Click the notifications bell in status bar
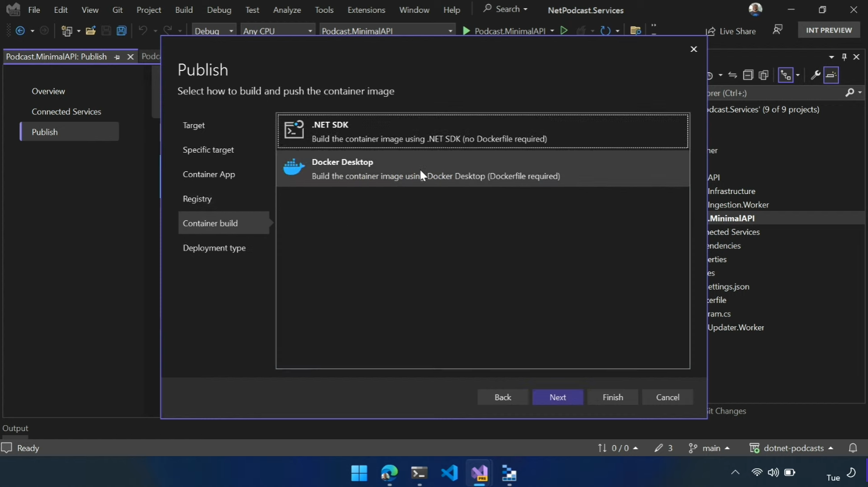 pyautogui.click(x=853, y=448)
